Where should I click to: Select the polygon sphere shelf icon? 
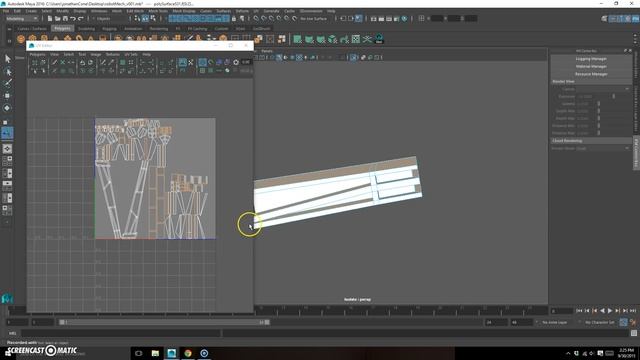21,39
